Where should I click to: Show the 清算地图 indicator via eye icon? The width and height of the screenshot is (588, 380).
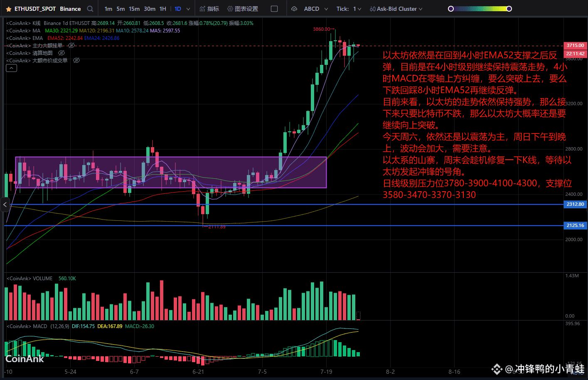(x=62, y=53)
